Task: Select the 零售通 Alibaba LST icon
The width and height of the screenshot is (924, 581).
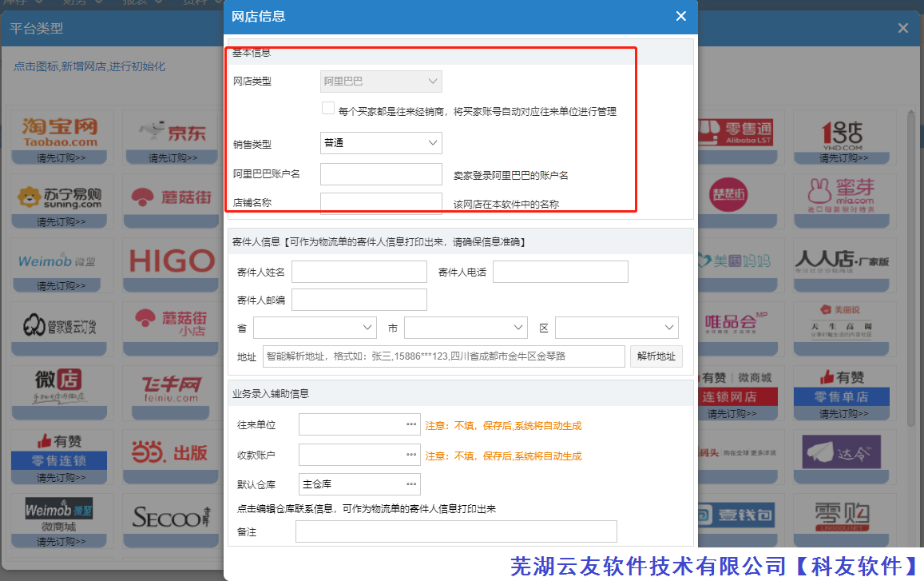Action: 736,132
